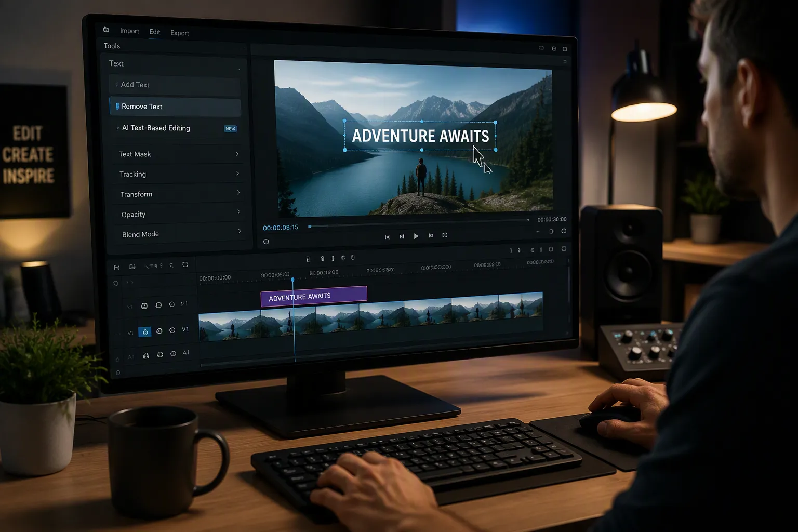
Task: Open the Export tab
Action: point(180,33)
